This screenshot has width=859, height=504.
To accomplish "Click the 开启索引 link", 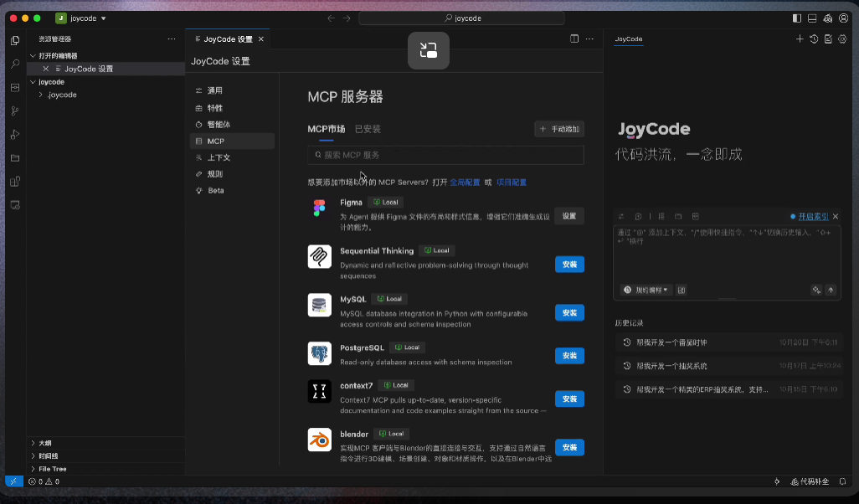I will click(x=813, y=216).
